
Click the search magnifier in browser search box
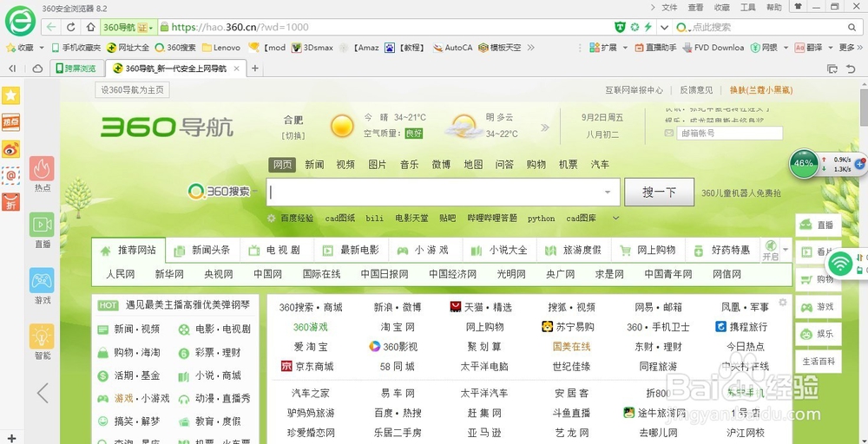[852, 27]
